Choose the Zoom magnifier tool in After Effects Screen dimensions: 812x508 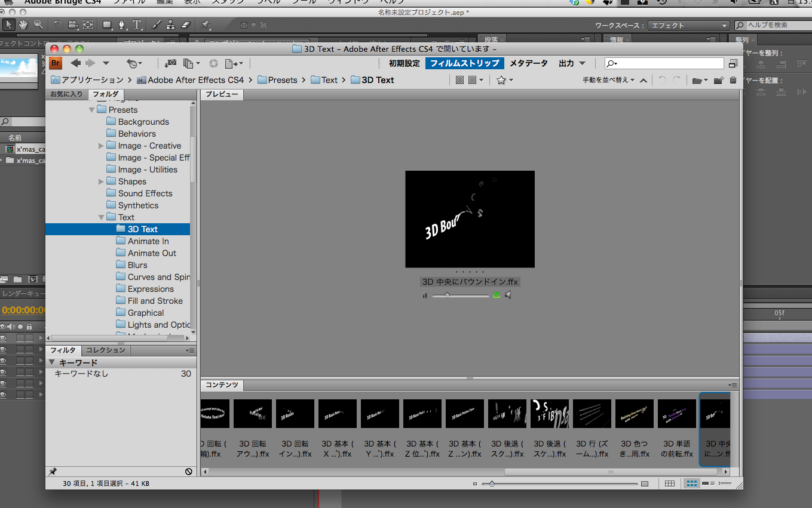pyautogui.click(x=38, y=24)
